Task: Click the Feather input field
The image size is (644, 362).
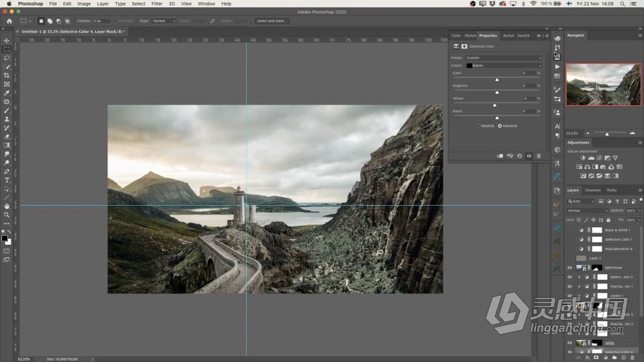Action: pyautogui.click(x=101, y=21)
